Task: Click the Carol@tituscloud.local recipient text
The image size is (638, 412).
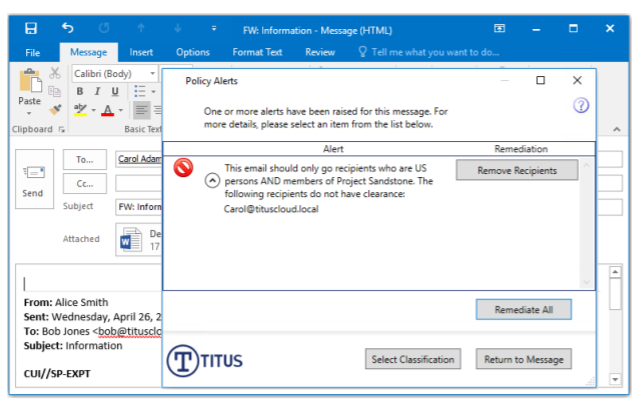Action: click(271, 209)
